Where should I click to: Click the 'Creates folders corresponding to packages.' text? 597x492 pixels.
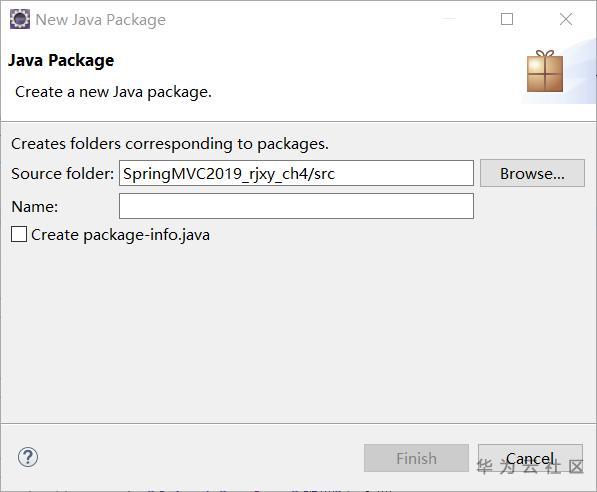coord(170,144)
